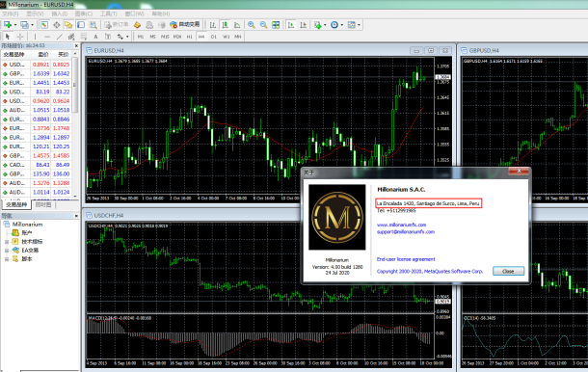
Task: Toggle the Terminal window icon
Action: tap(81, 25)
